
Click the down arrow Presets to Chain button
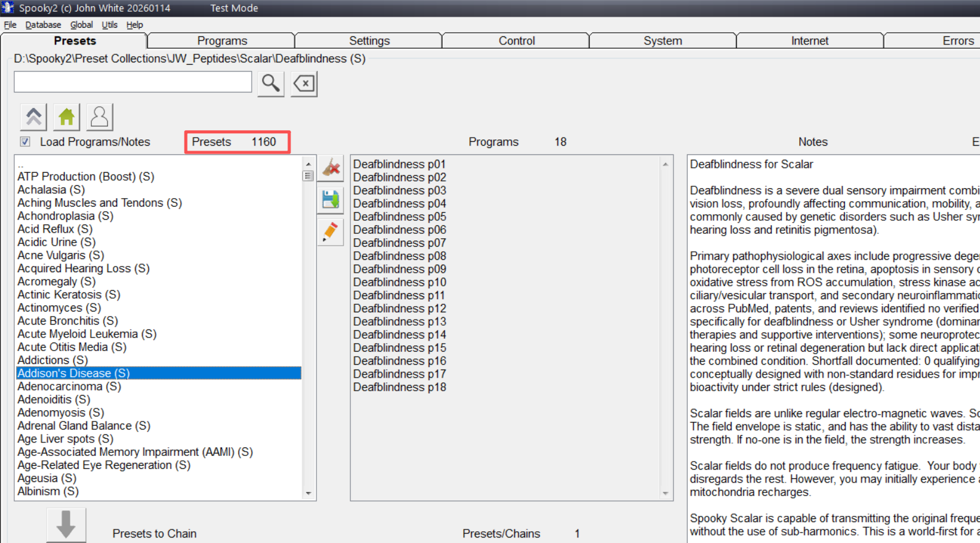(x=66, y=525)
